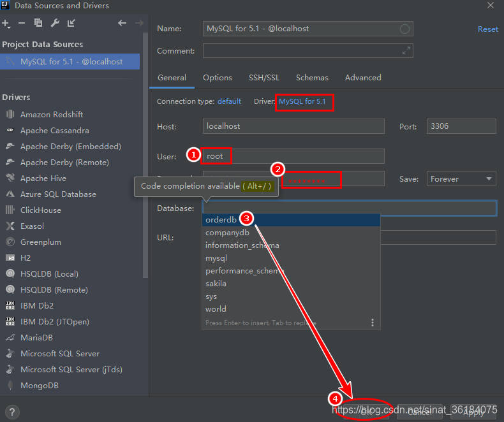The width and height of the screenshot is (504, 422).
Task: Click the Remove data source minus icon
Action: coord(22,23)
